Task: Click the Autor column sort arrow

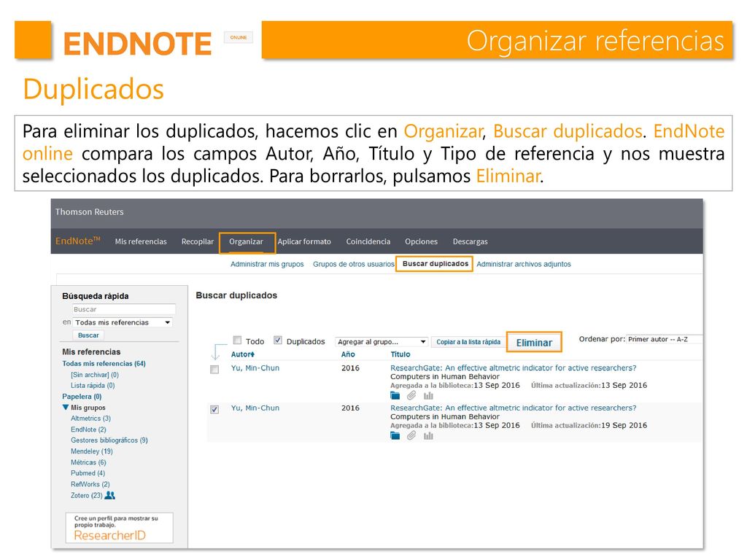Action: [252, 354]
